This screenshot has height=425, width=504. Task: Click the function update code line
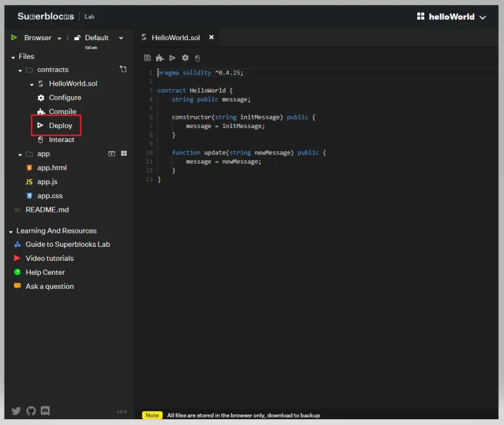(249, 153)
